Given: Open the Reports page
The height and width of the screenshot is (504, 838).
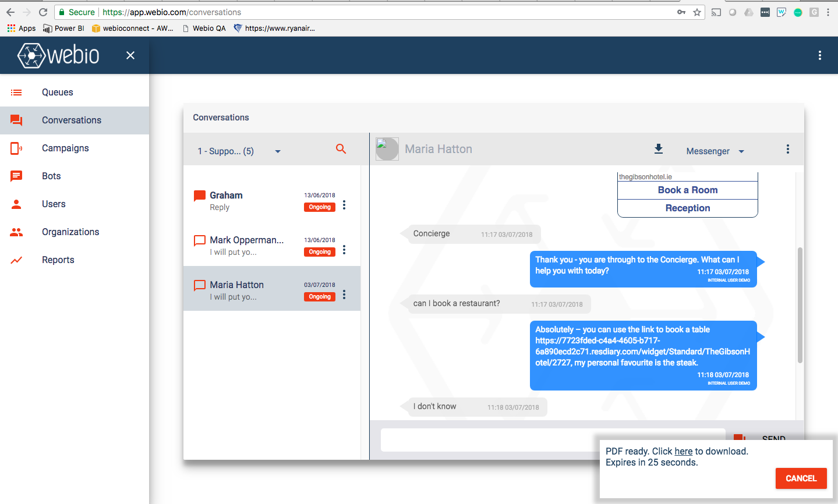Looking at the screenshot, I should point(75,260).
